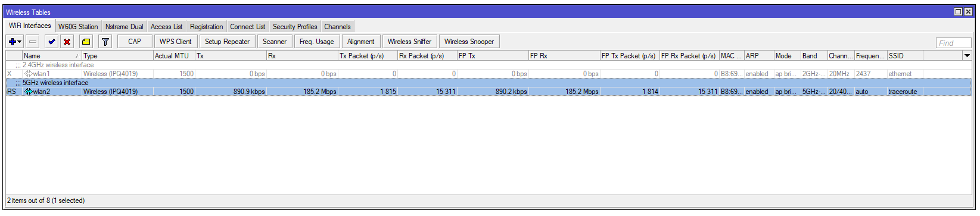Open Wireless Snooper
Screen dimensions: 980x216
pyautogui.click(x=469, y=42)
